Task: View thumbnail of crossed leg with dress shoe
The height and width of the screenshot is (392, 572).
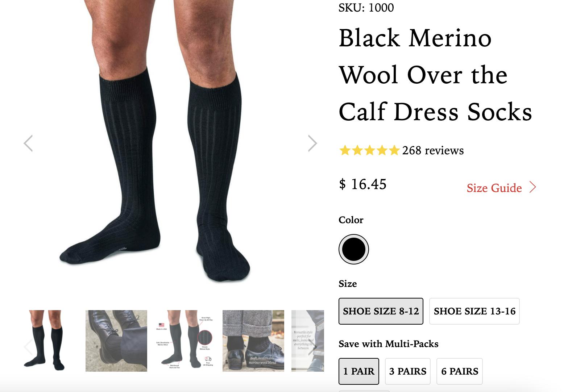Action: (x=116, y=341)
